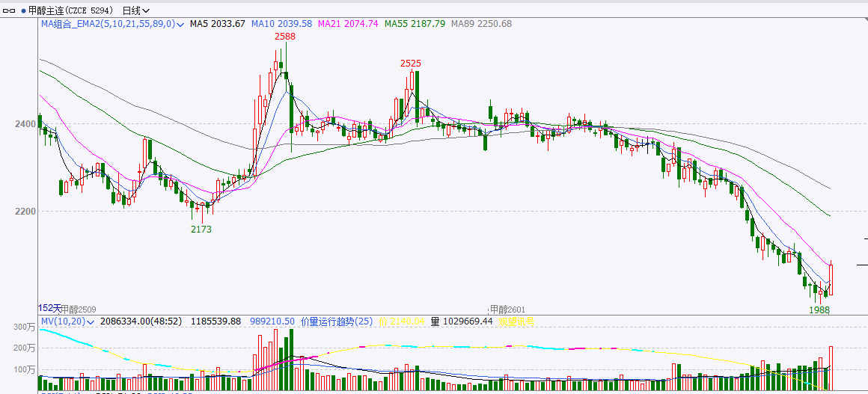The height and width of the screenshot is (394, 868).
Task: Click the green MA55 2187.79 legend
Action: coord(415,24)
